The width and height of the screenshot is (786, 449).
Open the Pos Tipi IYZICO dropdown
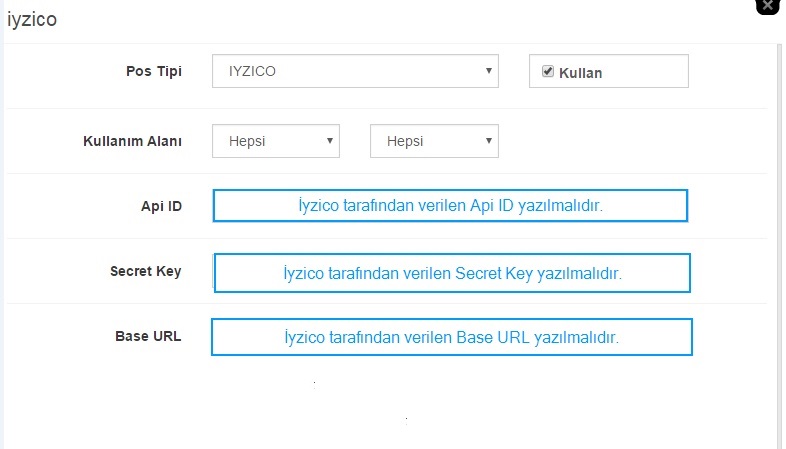point(355,71)
